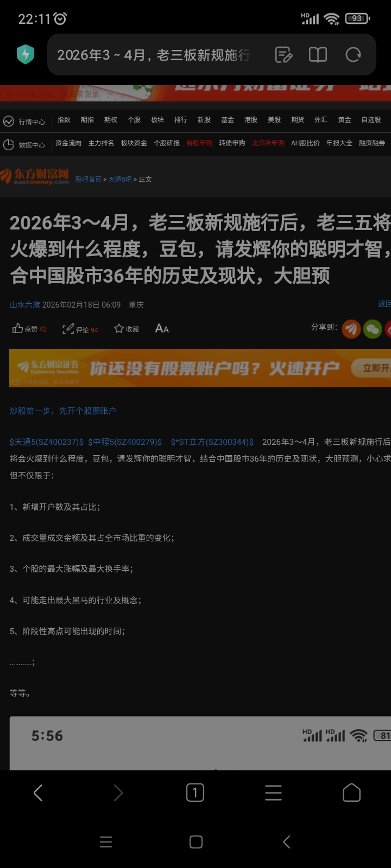This screenshot has width=391, height=868.
Task: Open 资金流向 in data center row
Action: [68, 143]
